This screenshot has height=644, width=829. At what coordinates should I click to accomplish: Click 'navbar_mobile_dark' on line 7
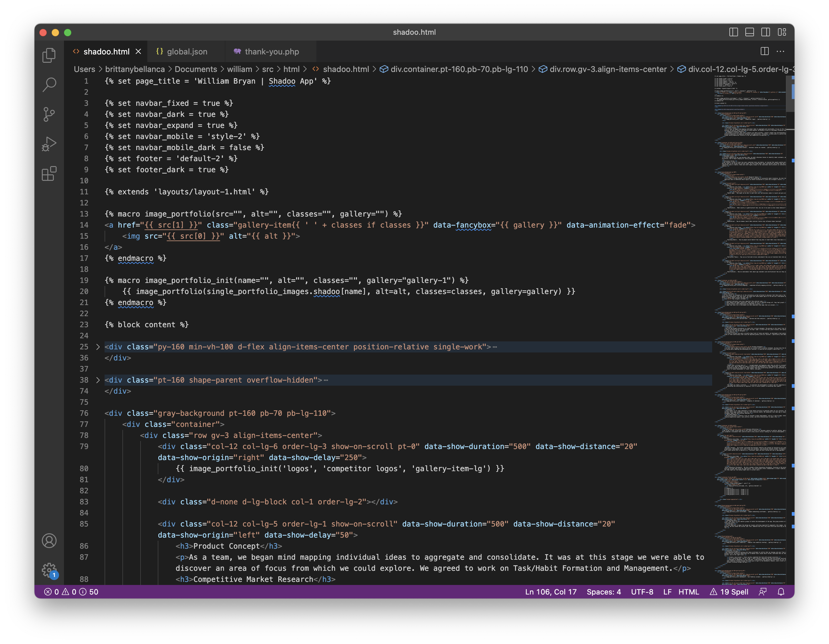click(175, 147)
